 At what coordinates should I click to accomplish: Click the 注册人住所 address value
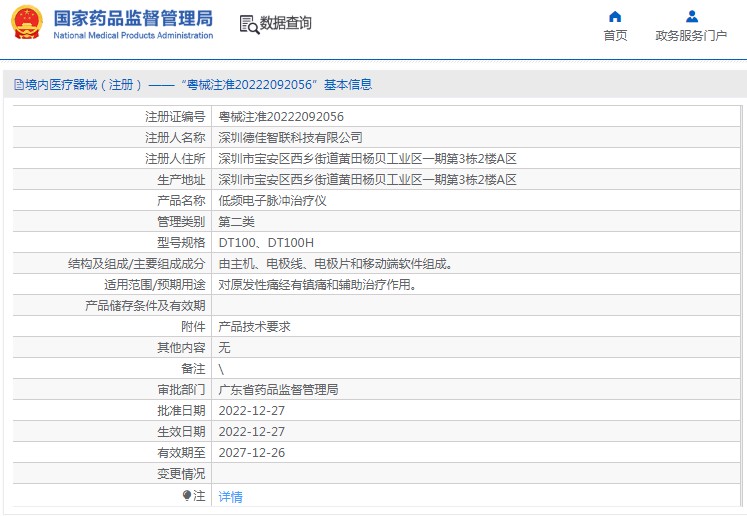(x=367, y=159)
